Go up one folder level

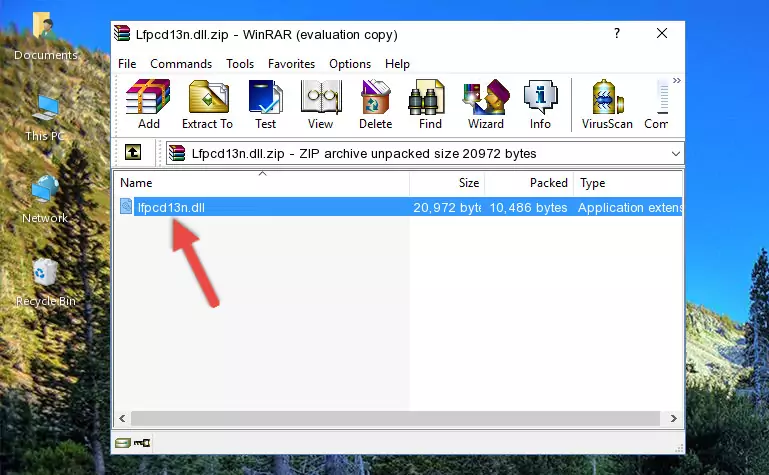pos(133,152)
